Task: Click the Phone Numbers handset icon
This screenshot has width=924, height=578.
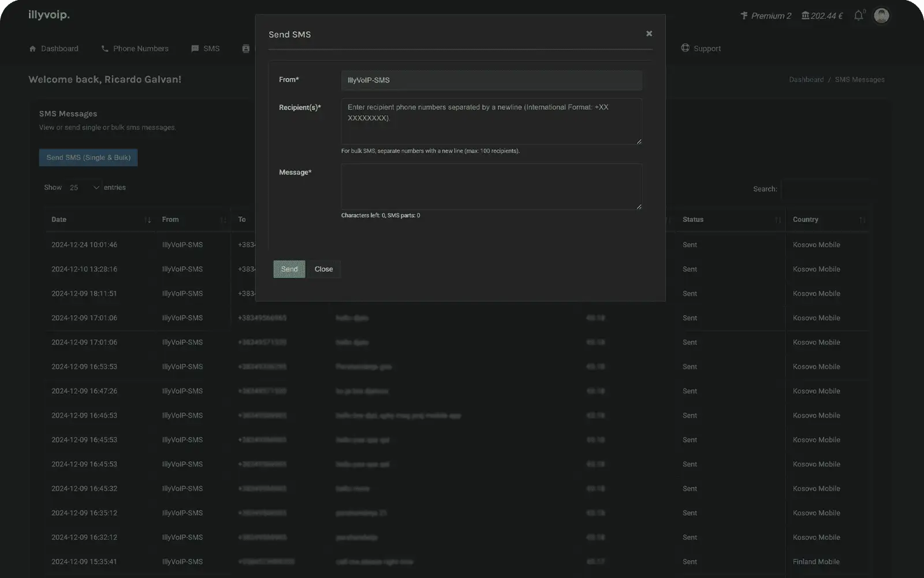Action: tap(105, 49)
